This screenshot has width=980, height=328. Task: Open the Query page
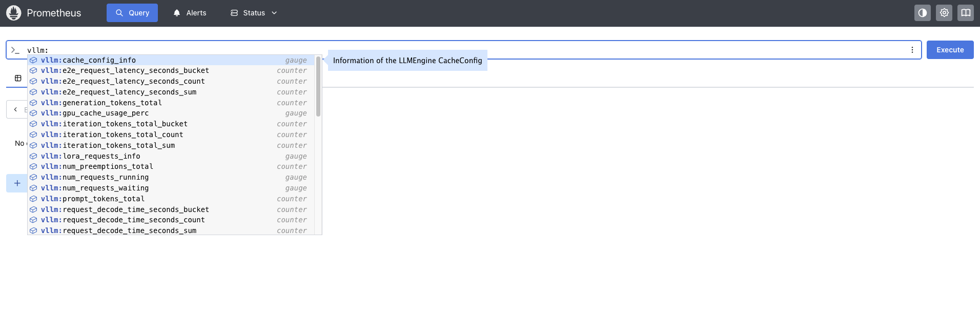[x=132, y=13]
